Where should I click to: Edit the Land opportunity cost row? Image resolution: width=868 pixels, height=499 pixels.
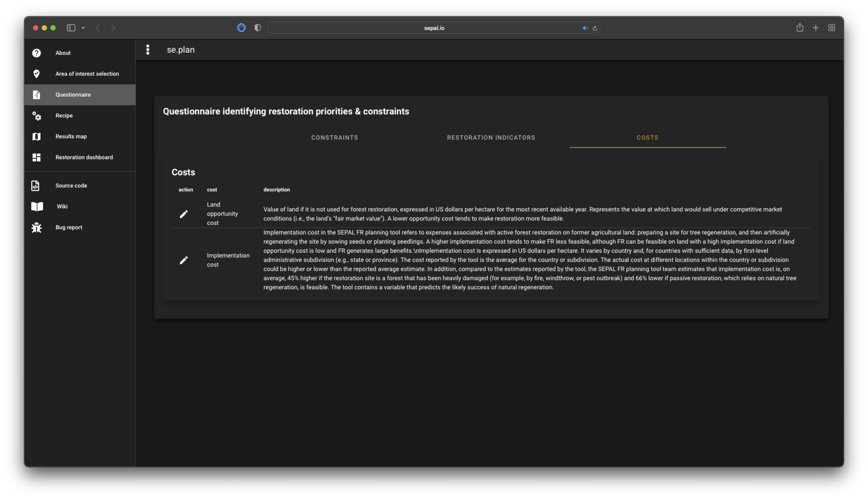pyautogui.click(x=184, y=214)
